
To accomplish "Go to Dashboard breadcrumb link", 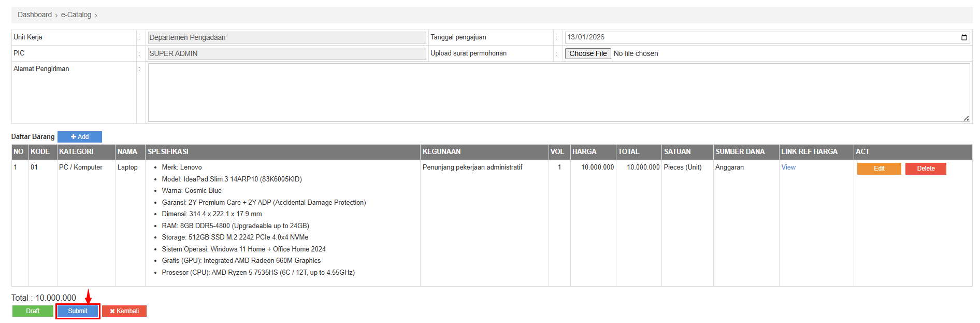I will pos(35,15).
